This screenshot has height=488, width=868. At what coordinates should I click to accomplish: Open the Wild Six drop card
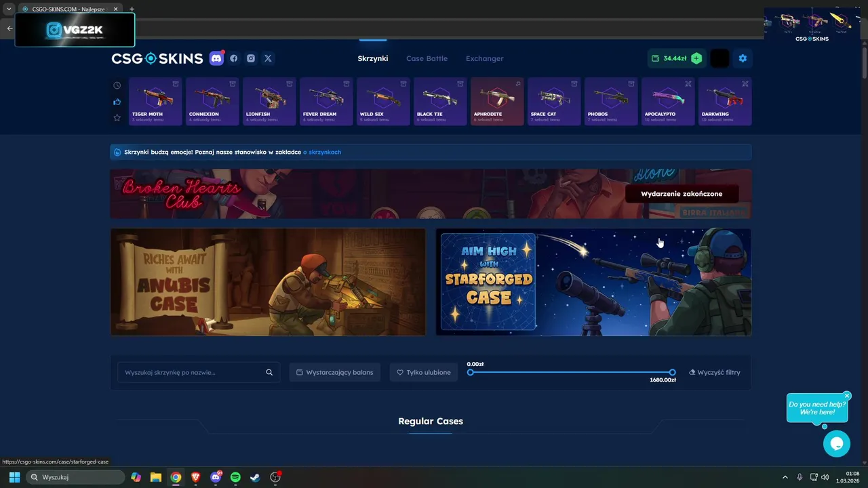[383, 102]
